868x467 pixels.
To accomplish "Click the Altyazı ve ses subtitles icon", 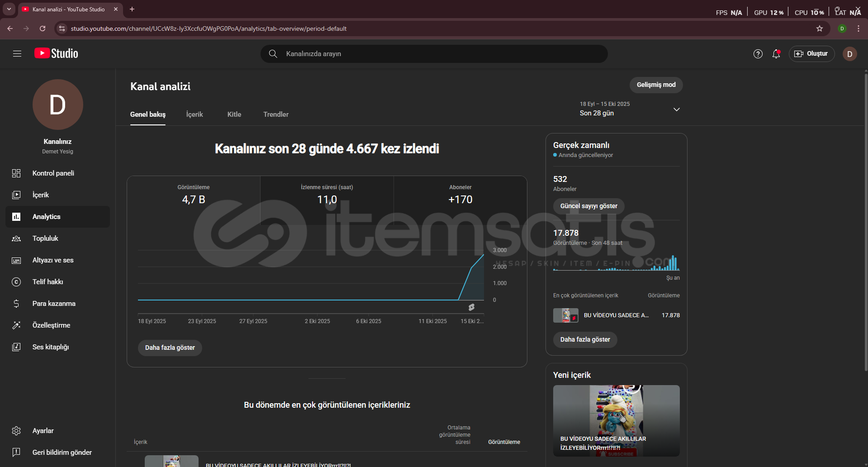I will [16, 260].
